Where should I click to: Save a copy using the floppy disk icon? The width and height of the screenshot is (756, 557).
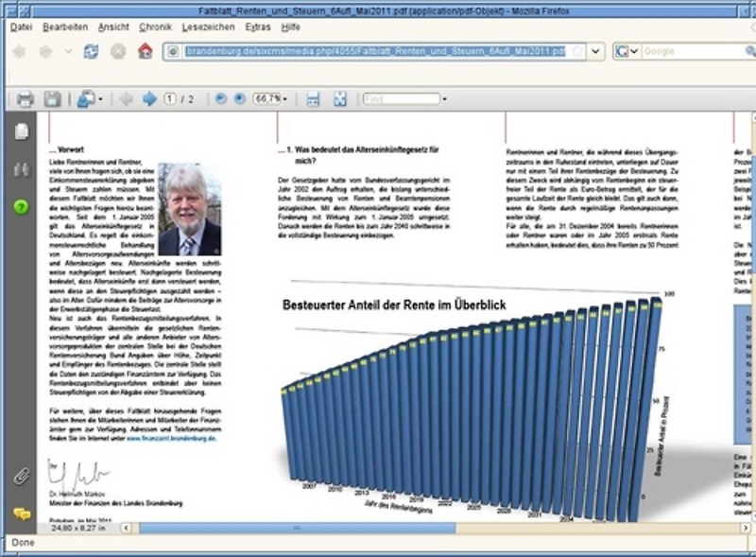tap(53, 99)
